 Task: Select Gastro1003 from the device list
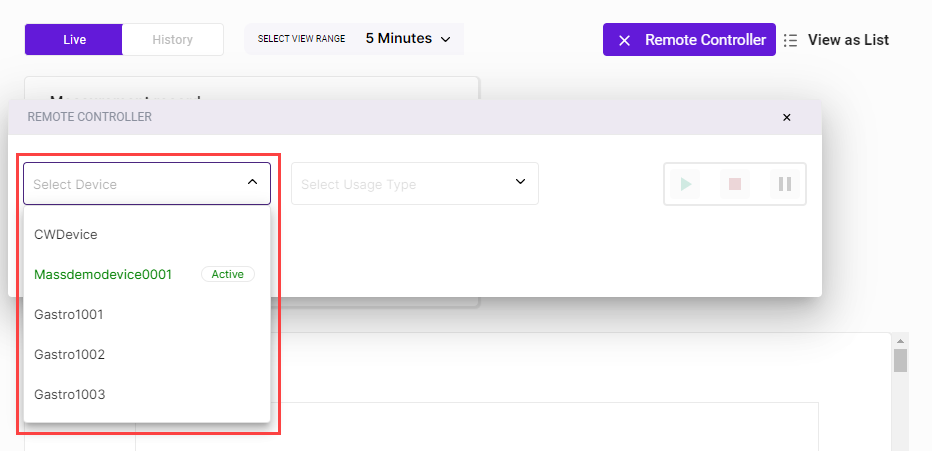pos(147,394)
